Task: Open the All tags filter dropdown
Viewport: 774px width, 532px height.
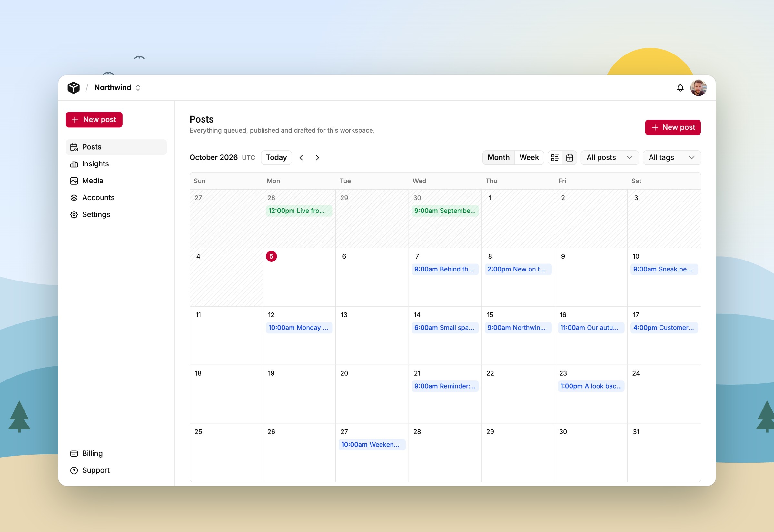Action: (x=671, y=158)
